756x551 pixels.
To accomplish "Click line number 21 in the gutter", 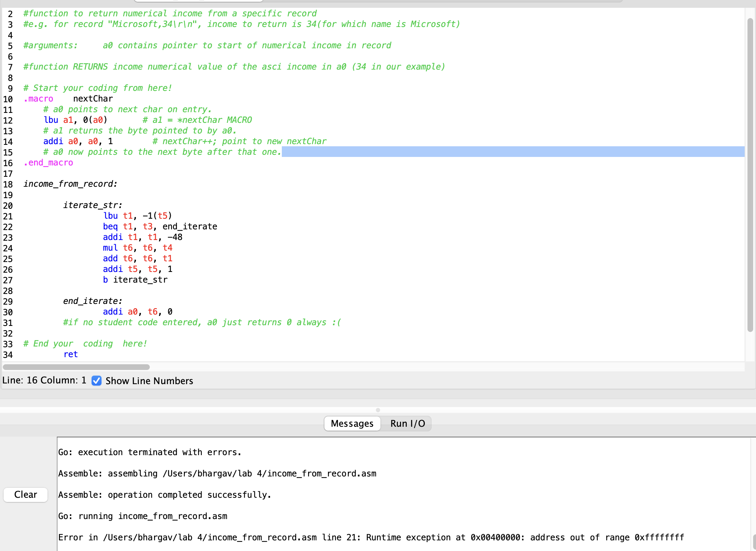I will point(8,216).
